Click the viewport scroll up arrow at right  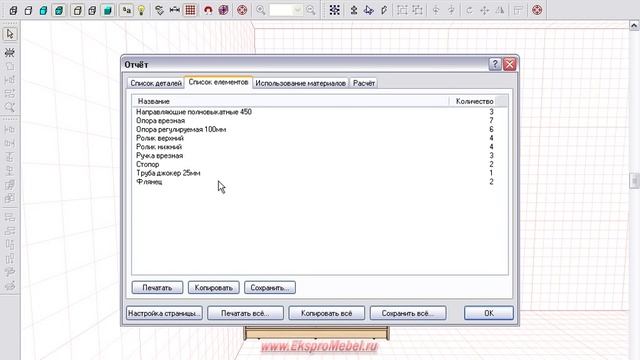point(634,26)
